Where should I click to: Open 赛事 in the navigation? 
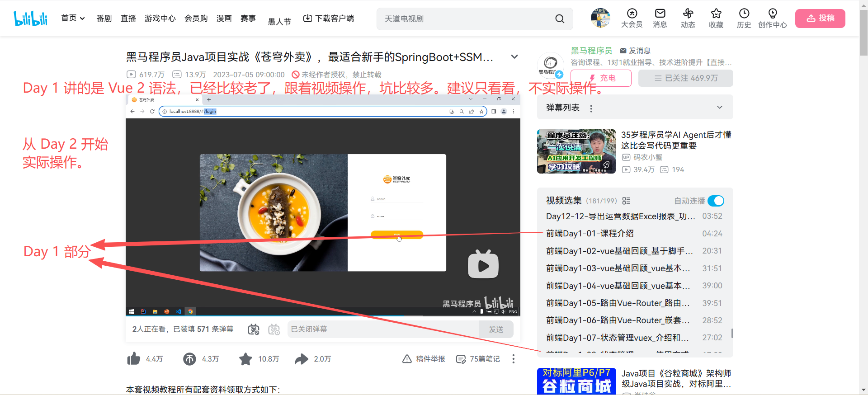coord(248,18)
